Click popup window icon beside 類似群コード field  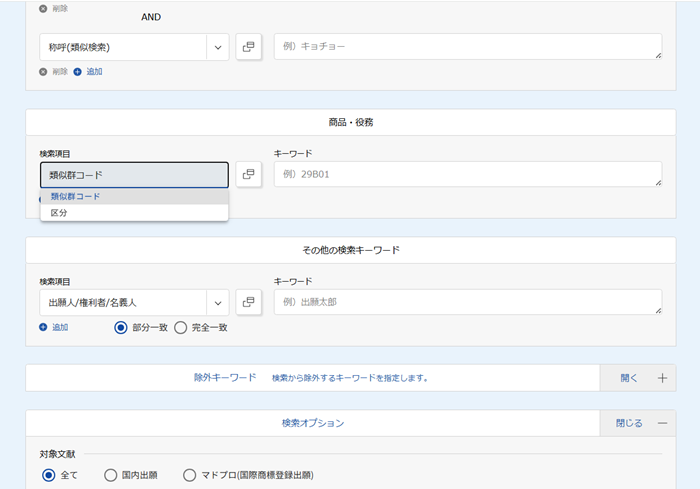(x=248, y=174)
